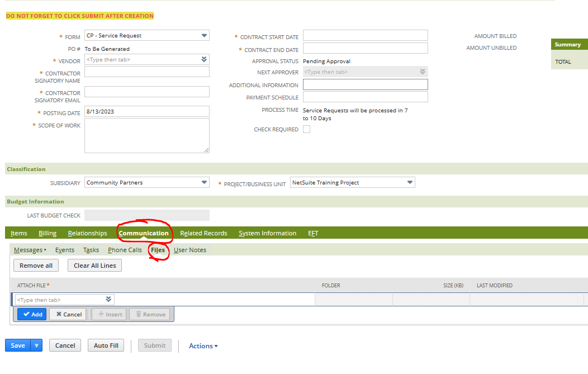
Task: Open the Related Records tab
Action: pos(203,233)
